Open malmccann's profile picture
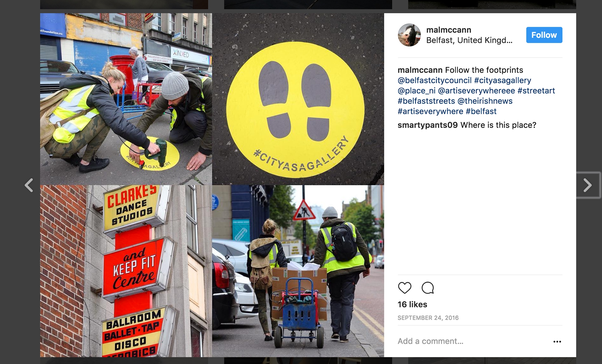This screenshot has height=364, width=602. (409, 35)
